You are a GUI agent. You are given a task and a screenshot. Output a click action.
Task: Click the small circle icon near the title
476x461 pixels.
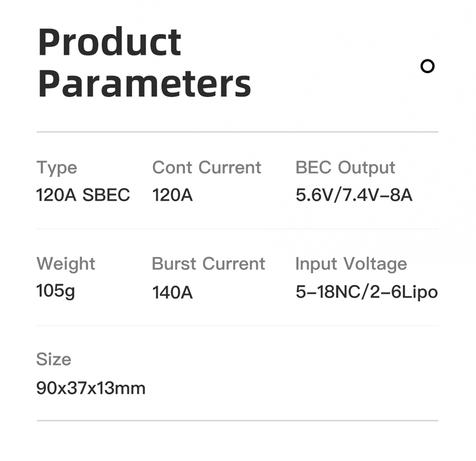[x=427, y=66]
